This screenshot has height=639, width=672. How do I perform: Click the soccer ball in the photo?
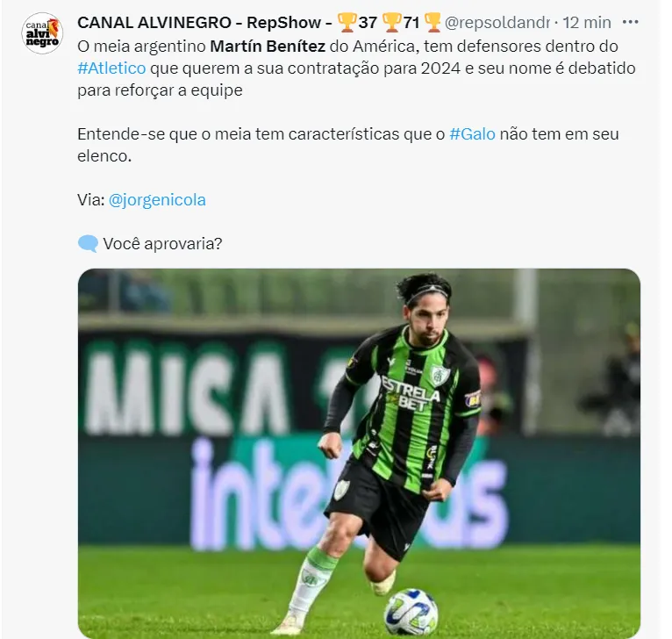(x=411, y=611)
